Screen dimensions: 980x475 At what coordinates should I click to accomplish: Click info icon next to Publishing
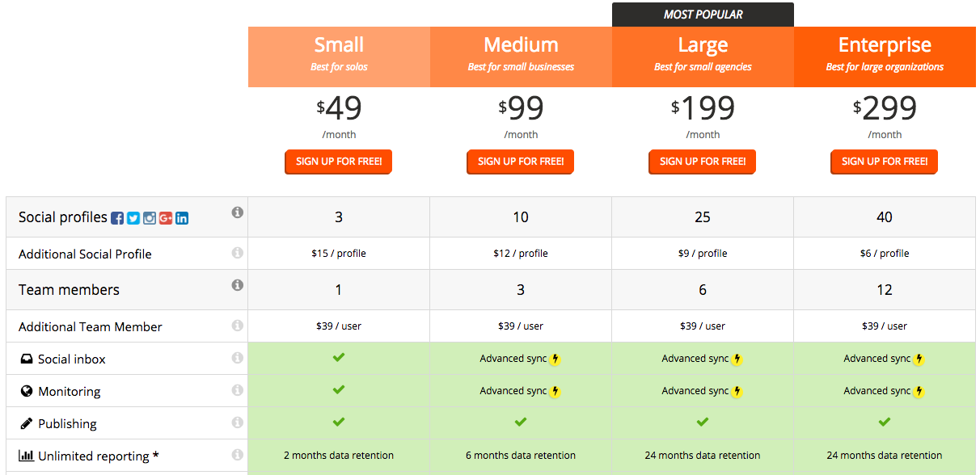pos(238,422)
